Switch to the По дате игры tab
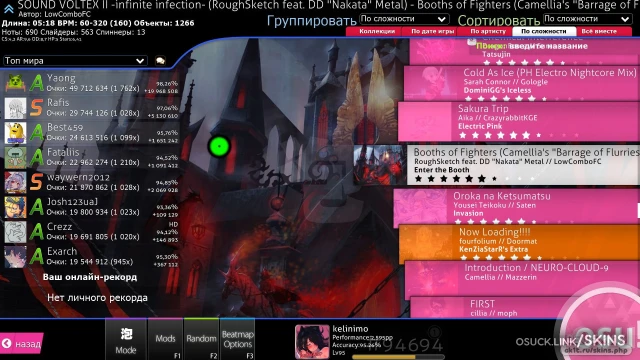The width and height of the screenshot is (640, 360). (432, 31)
